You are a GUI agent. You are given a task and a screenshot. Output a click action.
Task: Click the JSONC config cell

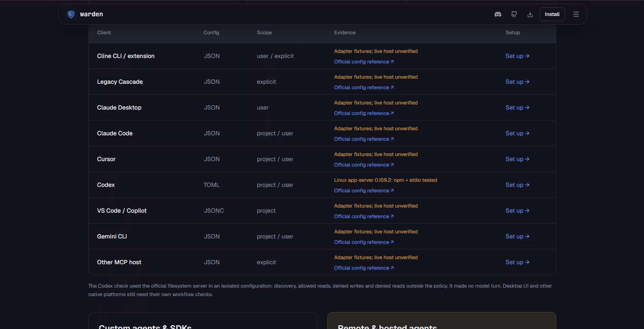pos(214,211)
